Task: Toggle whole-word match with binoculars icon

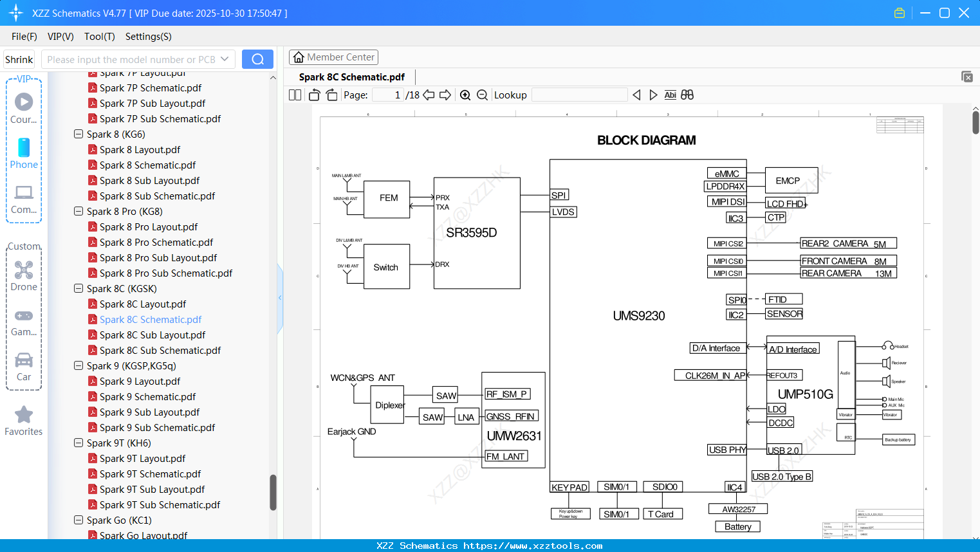Action: pos(686,95)
